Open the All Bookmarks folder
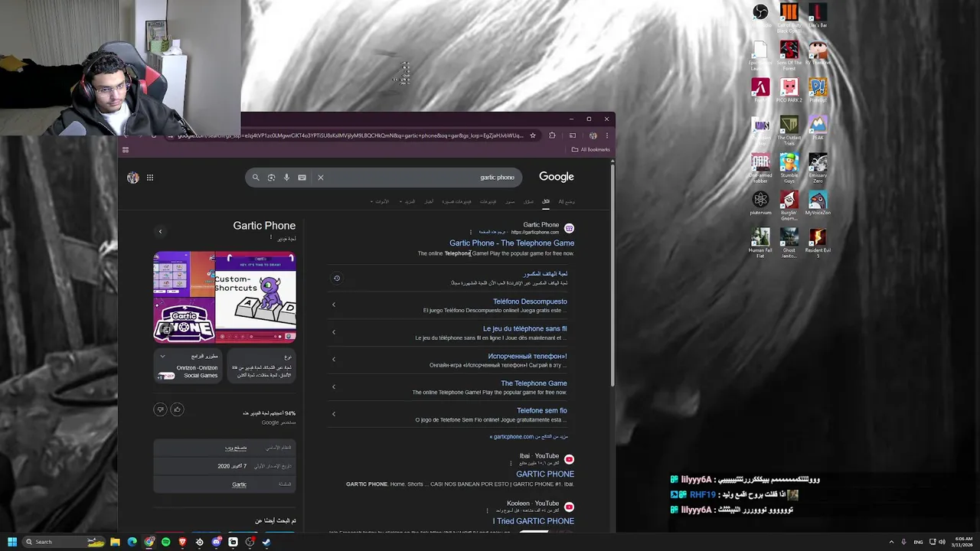 pos(591,149)
